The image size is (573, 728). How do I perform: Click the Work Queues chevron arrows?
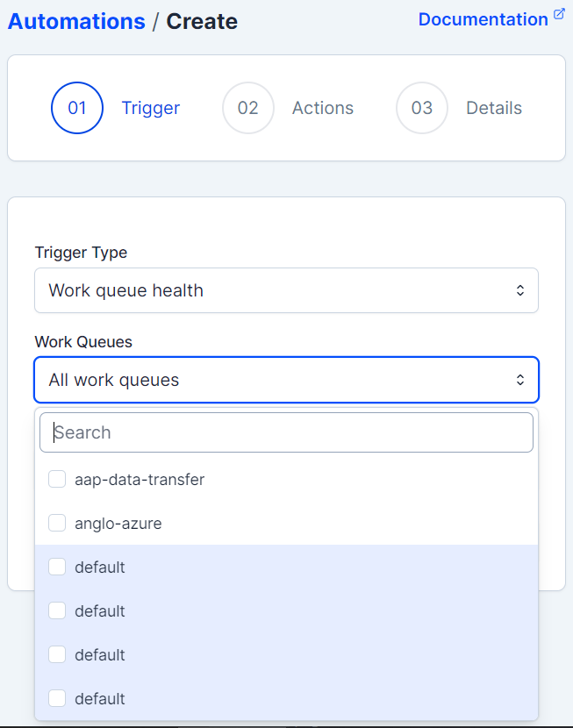[520, 380]
